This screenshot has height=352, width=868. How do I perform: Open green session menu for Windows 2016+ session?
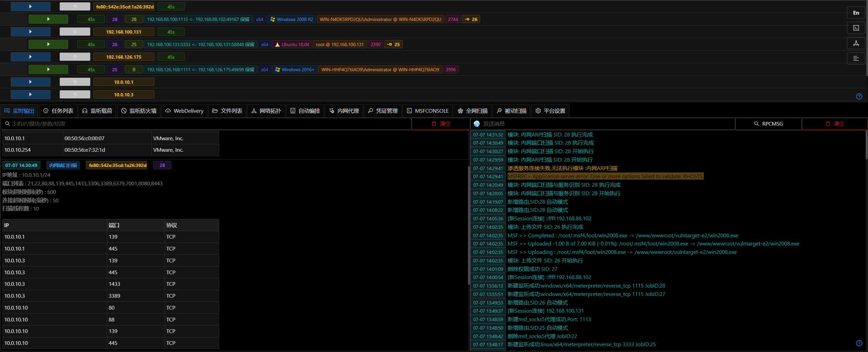tap(48, 70)
